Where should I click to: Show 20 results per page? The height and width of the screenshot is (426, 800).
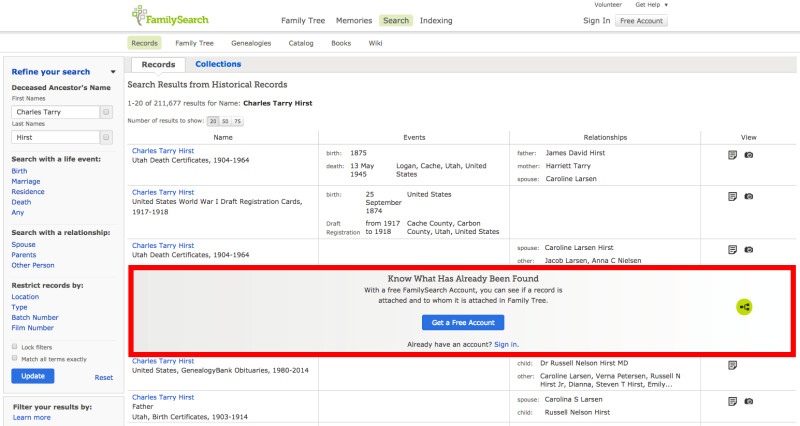click(213, 121)
